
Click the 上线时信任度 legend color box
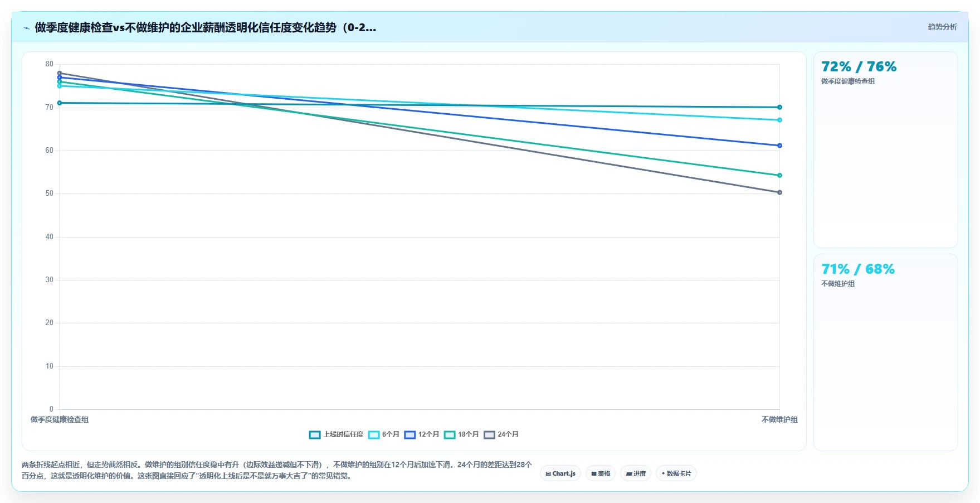(x=315, y=435)
